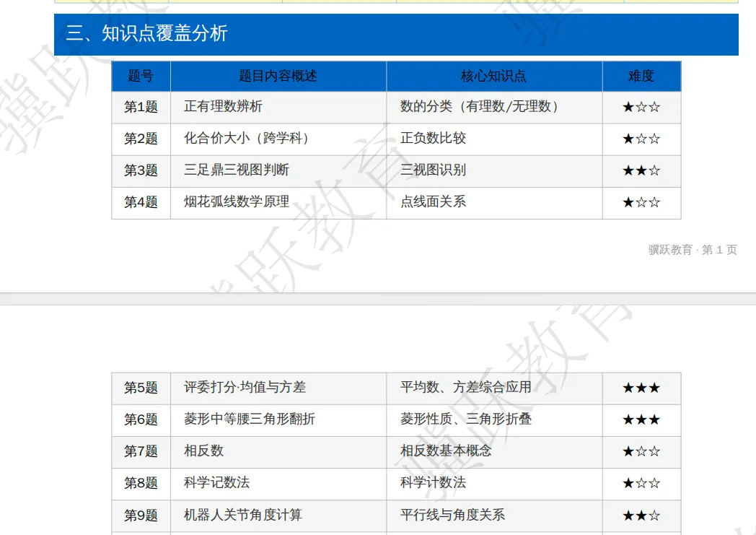
Task: Click the star rating for 第4题
Action: coord(641,203)
